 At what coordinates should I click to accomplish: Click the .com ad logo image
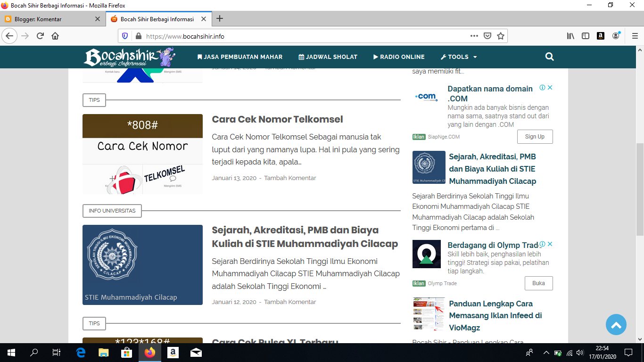426,97
